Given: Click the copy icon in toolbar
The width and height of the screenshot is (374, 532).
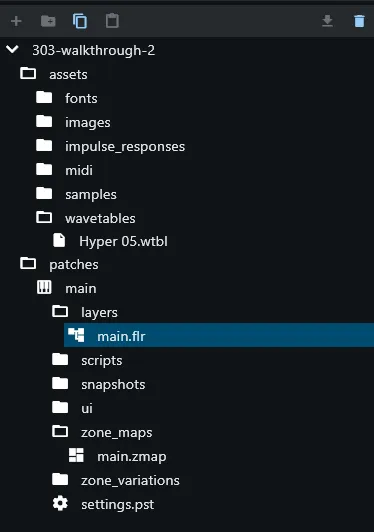Looking at the screenshot, I should (80, 21).
